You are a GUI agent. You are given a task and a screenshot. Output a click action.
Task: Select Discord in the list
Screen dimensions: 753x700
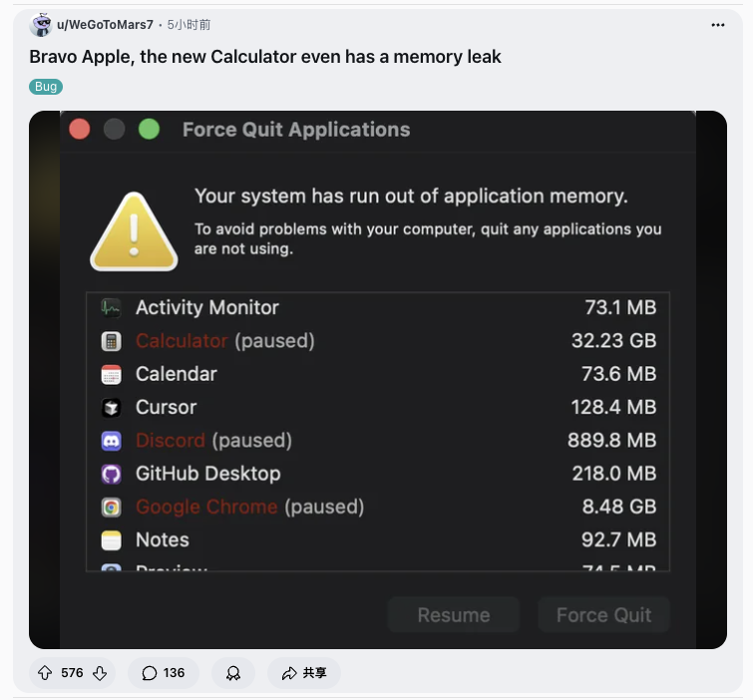171,441
